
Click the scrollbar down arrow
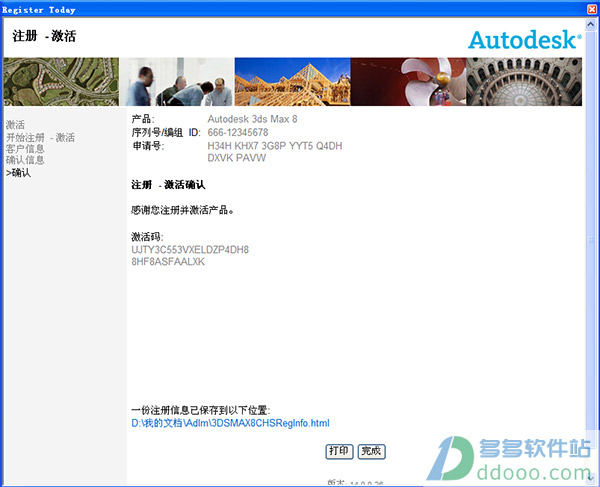click(x=591, y=477)
